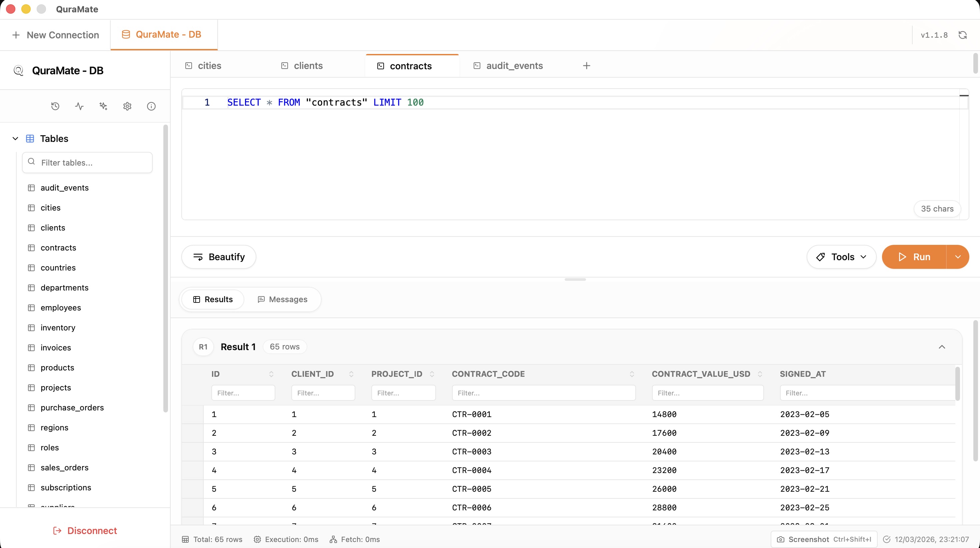Image resolution: width=980 pixels, height=548 pixels.
Task: Toggle sorting on the ID column
Action: (271, 374)
